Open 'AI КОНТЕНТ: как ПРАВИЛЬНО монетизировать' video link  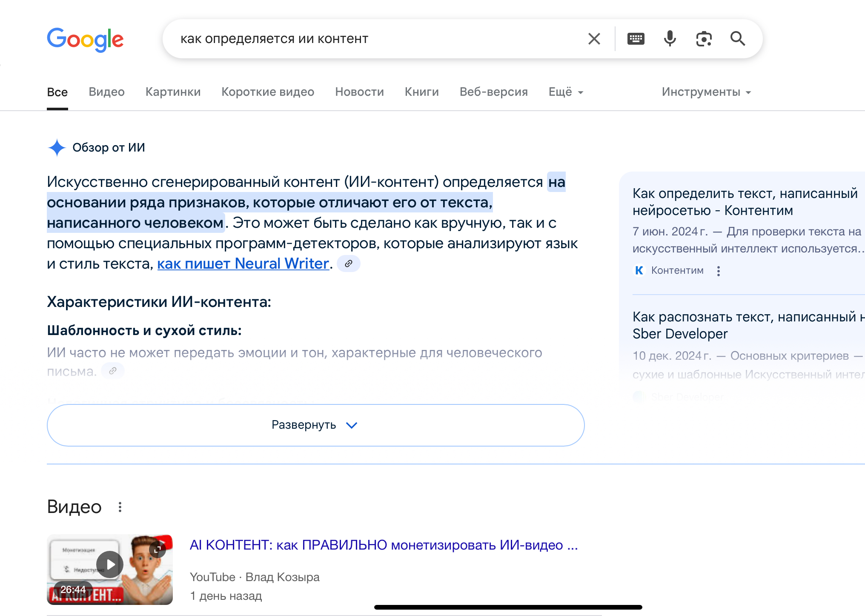[x=384, y=545]
